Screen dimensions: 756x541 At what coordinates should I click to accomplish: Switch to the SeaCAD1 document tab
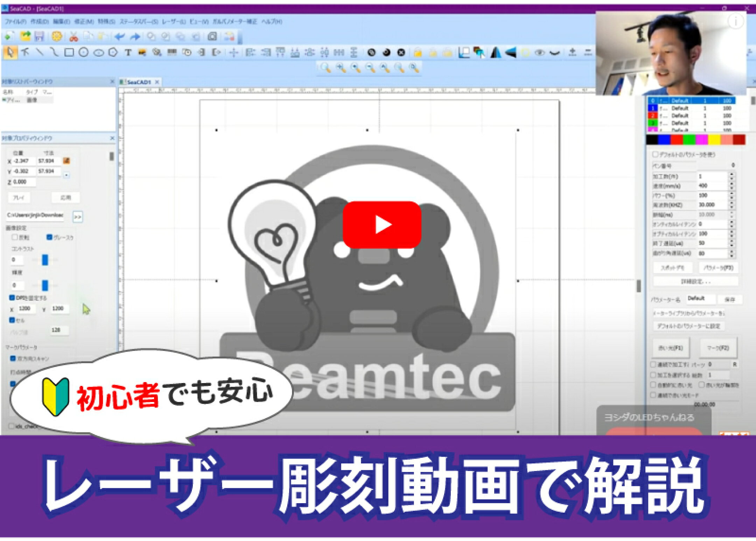coord(139,82)
